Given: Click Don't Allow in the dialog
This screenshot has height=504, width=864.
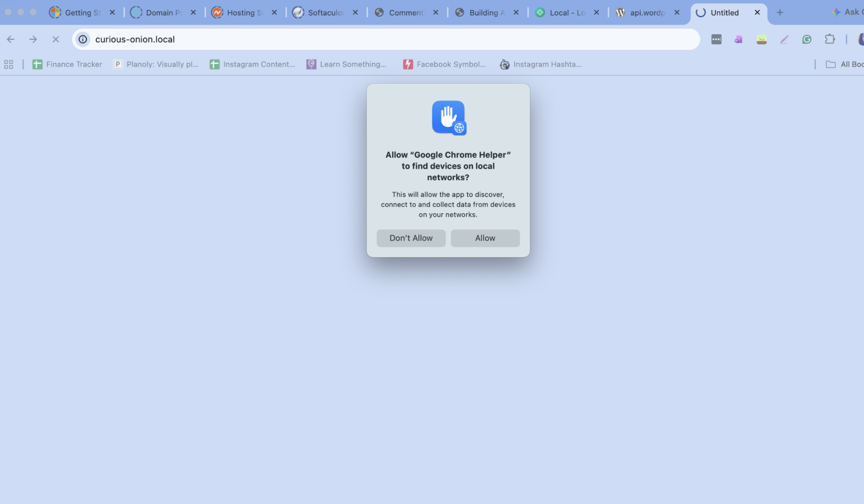Looking at the screenshot, I should point(411,238).
